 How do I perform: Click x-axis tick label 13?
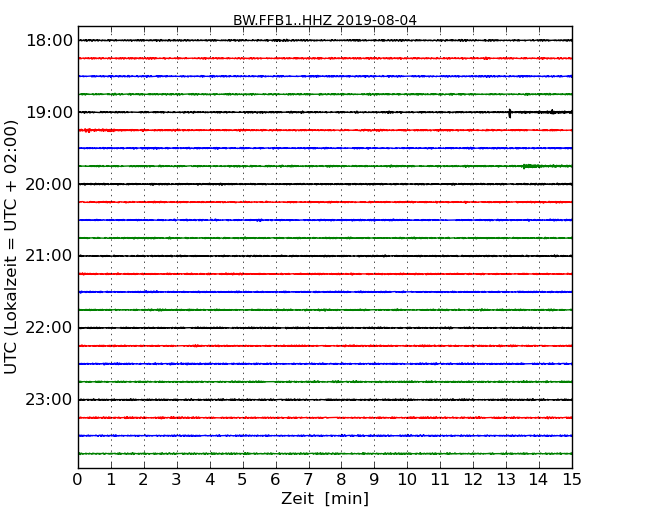pos(506,480)
